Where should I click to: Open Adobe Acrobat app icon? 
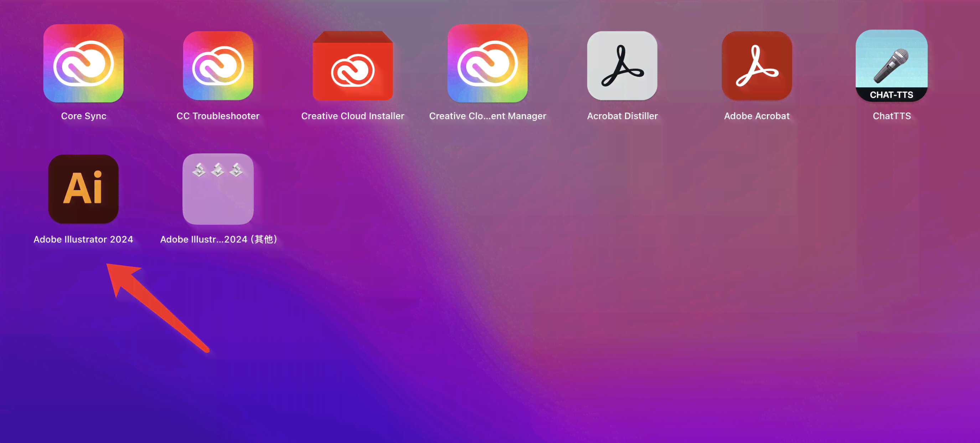pyautogui.click(x=757, y=66)
